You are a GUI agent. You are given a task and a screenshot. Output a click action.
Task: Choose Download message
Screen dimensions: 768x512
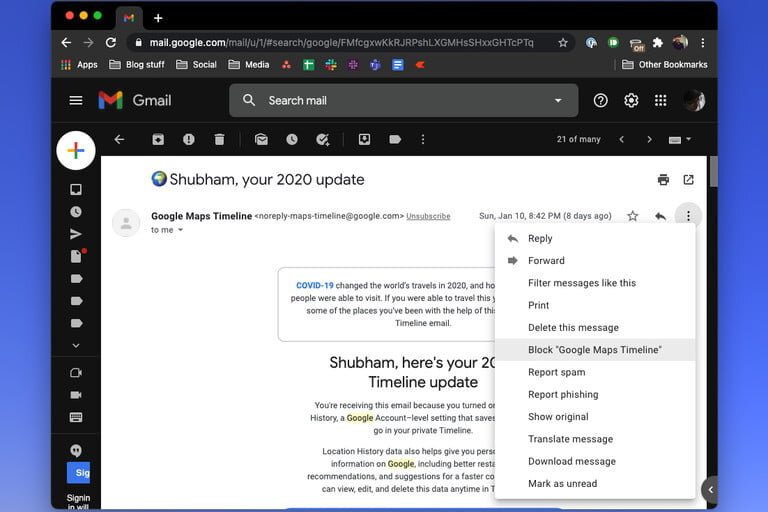595,462
